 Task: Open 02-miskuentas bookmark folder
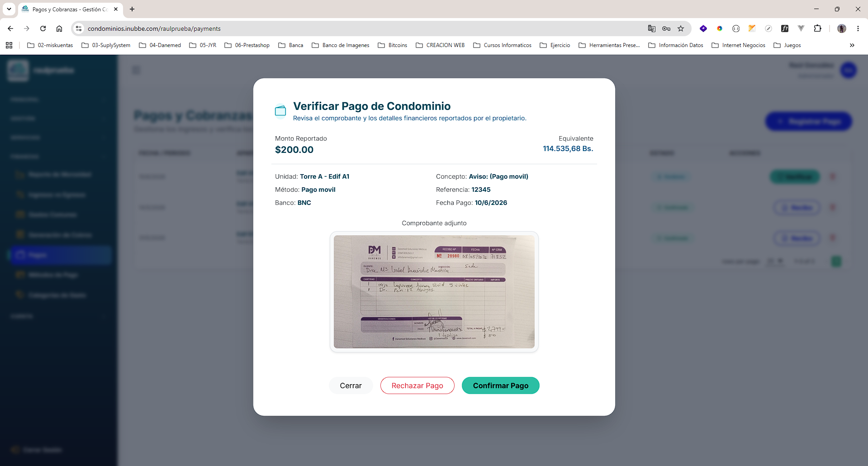tap(50, 45)
